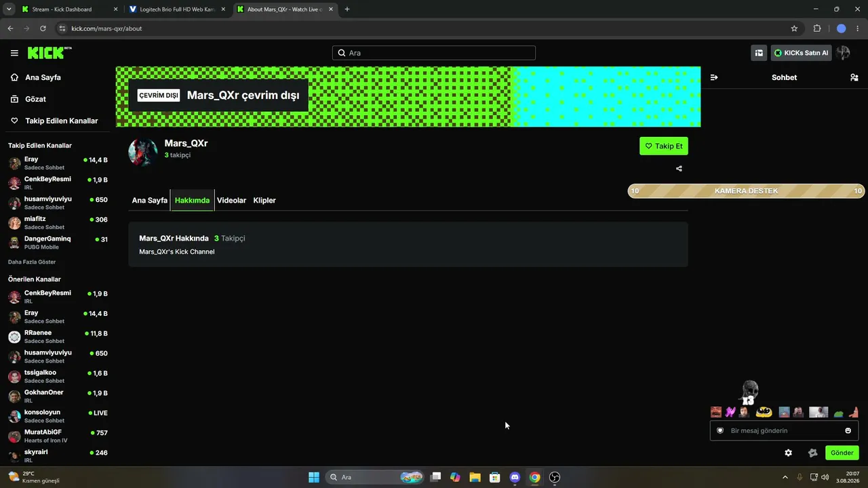Open the profile avatar menu
Viewport: 868px width, 488px height.
pyautogui.click(x=844, y=53)
